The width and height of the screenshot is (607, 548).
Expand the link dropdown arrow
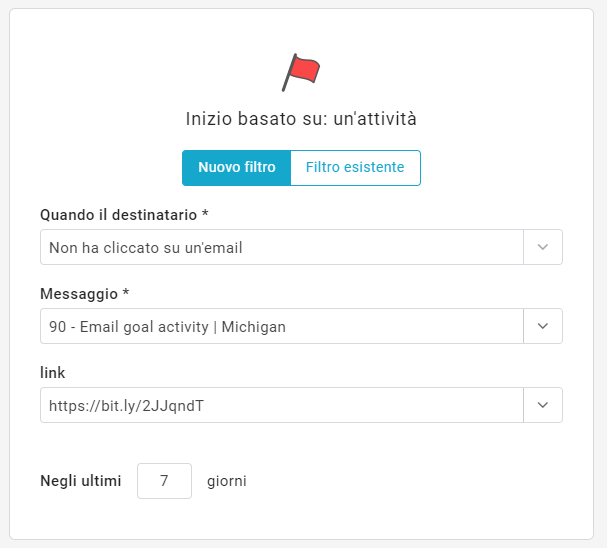543,405
